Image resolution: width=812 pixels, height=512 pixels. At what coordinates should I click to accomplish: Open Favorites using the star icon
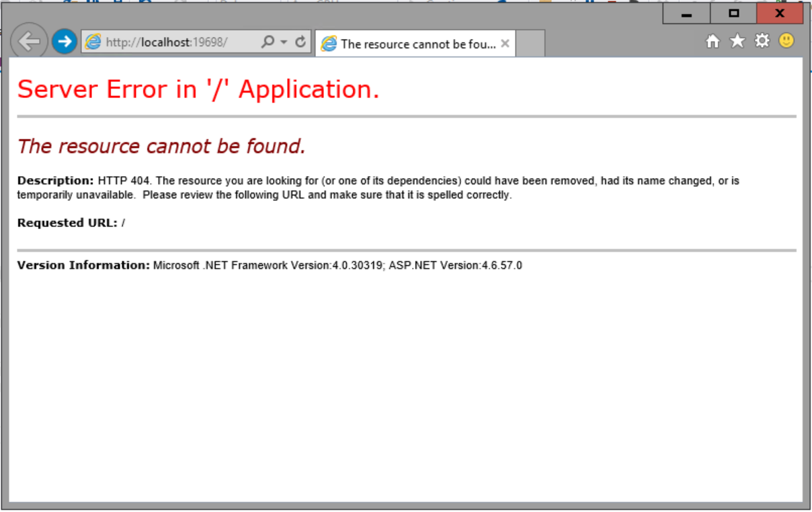pyautogui.click(x=737, y=42)
